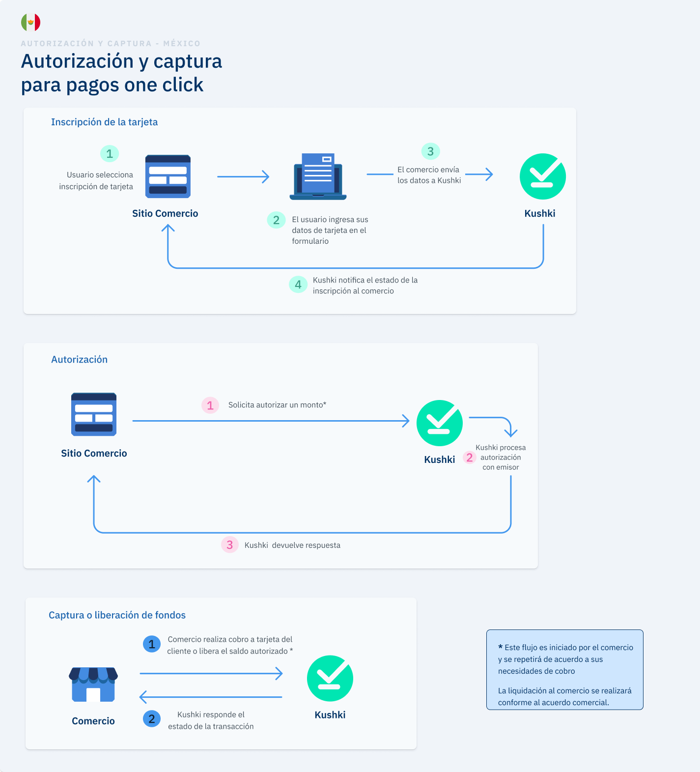Click the 'Sitio Comercio' label in Inscripción section
Viewport: 700px width, 772px height.
165,213
